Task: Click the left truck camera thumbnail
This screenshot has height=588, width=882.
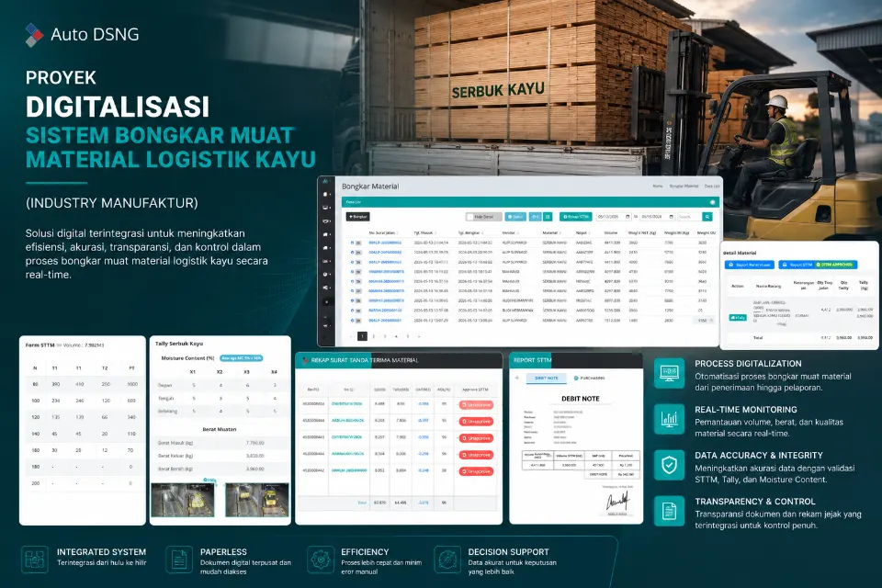Action: coord(183,500)
